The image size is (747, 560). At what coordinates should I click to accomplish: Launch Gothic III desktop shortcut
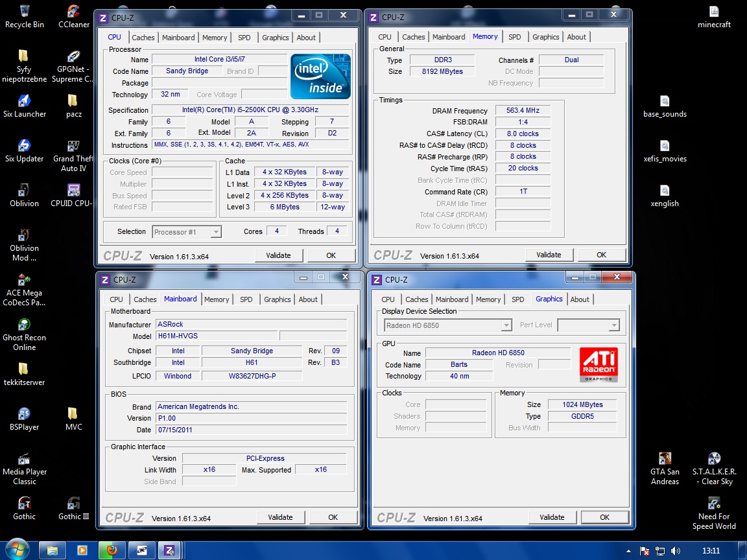[x=73, y=509]
